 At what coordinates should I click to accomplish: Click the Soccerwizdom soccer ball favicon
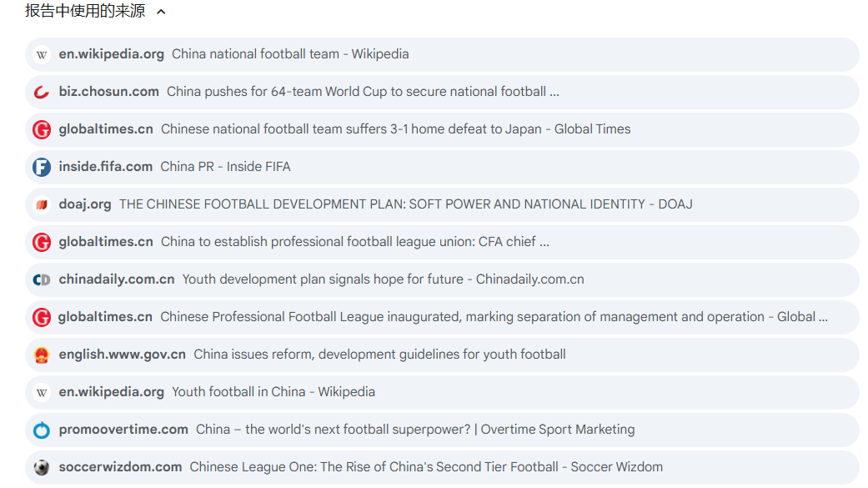click(x=42, y=467)
